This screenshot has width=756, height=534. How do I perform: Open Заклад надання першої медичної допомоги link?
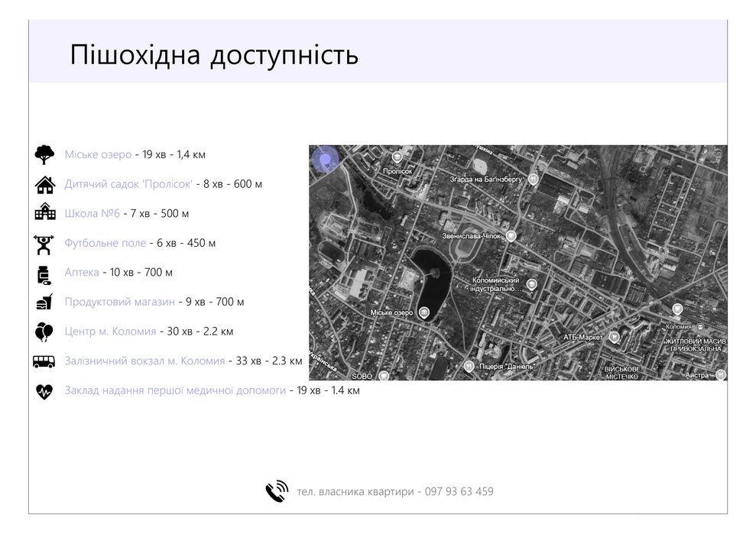pyautogui.click(x=175, y=390)
